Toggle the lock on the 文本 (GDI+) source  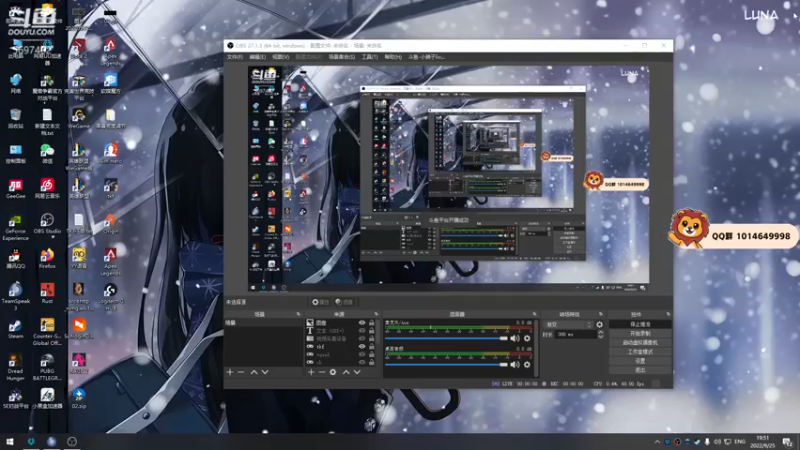coord(371,331)
